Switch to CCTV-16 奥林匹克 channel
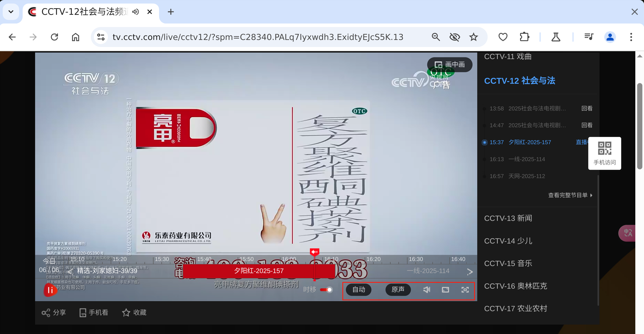This screenshot has width=644, height=334. coord(515,286)
